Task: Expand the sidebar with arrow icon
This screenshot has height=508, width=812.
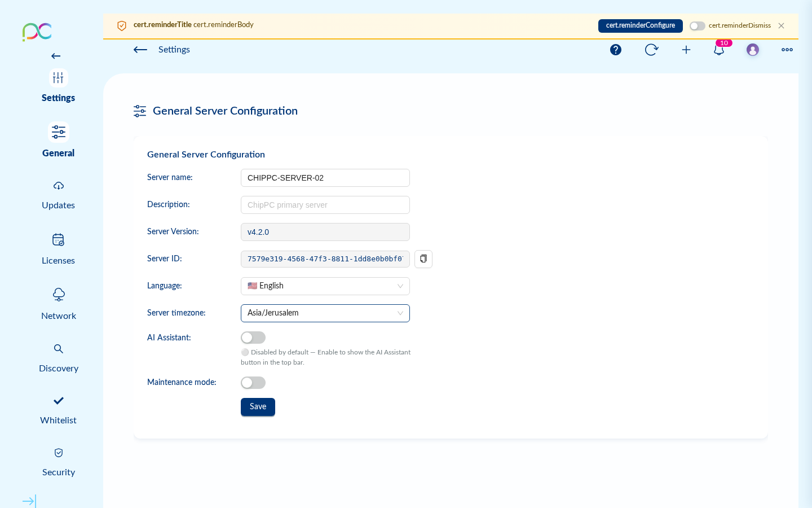Action: tap(29, 501)
